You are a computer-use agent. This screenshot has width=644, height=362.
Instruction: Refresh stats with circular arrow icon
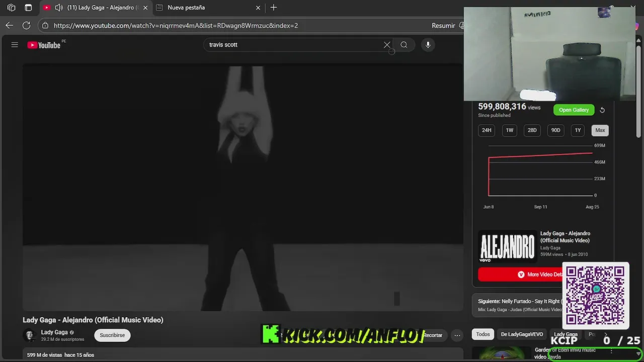coord(602,110)
